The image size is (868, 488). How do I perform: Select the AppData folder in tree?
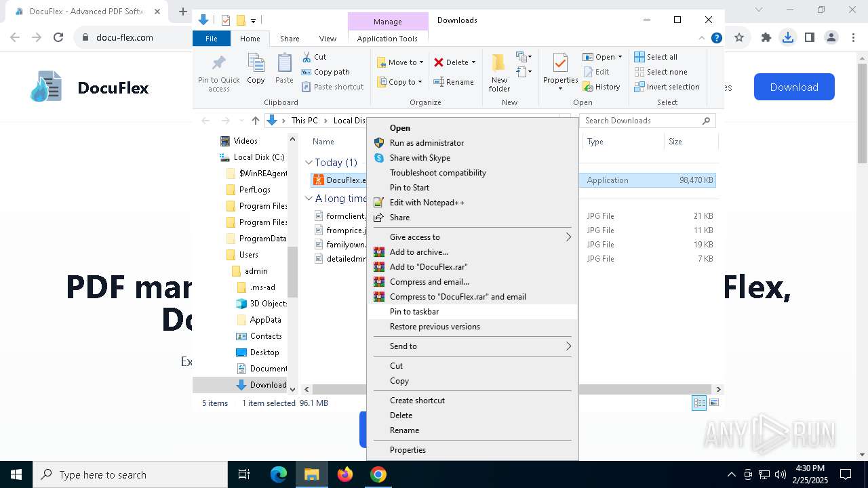[259, 320]
